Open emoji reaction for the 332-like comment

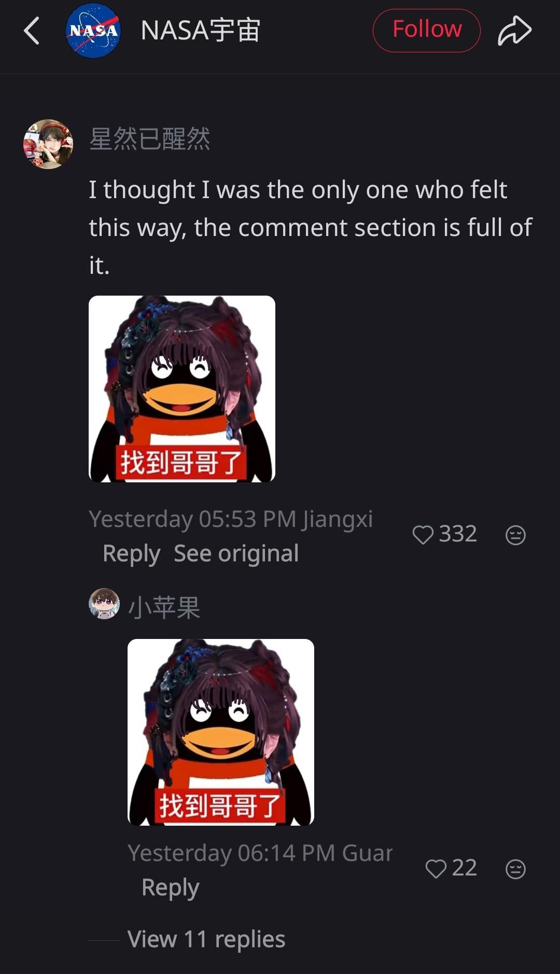(515, 535)
